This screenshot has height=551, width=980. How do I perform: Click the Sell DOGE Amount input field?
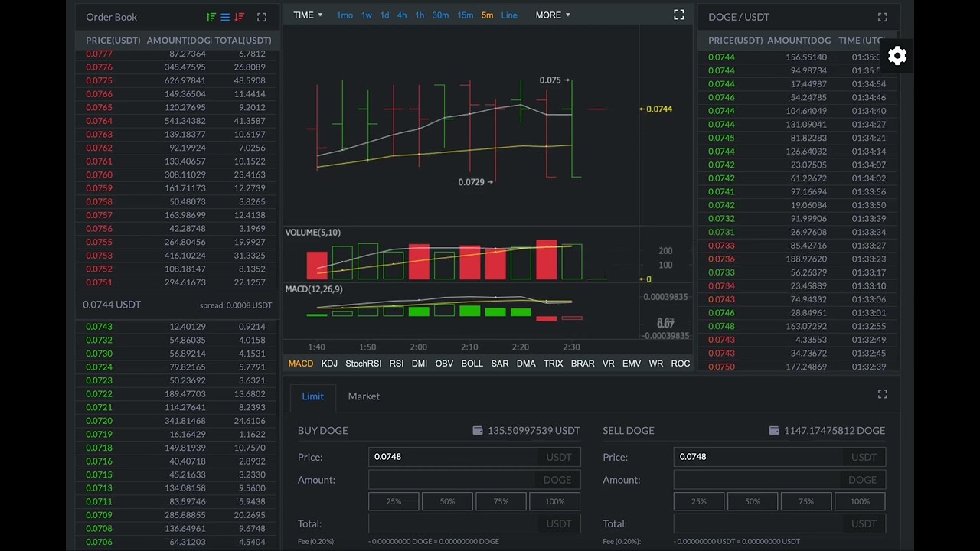pos(779,480)
